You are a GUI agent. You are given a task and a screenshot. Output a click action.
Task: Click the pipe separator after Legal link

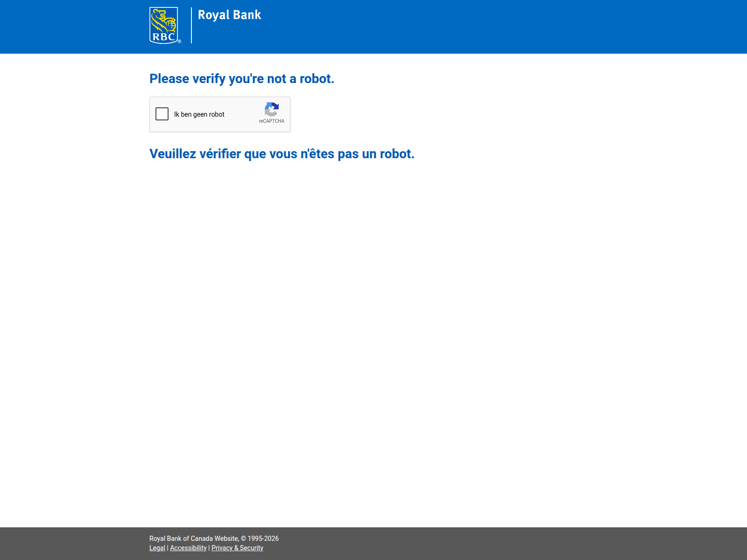click(168, 548)
